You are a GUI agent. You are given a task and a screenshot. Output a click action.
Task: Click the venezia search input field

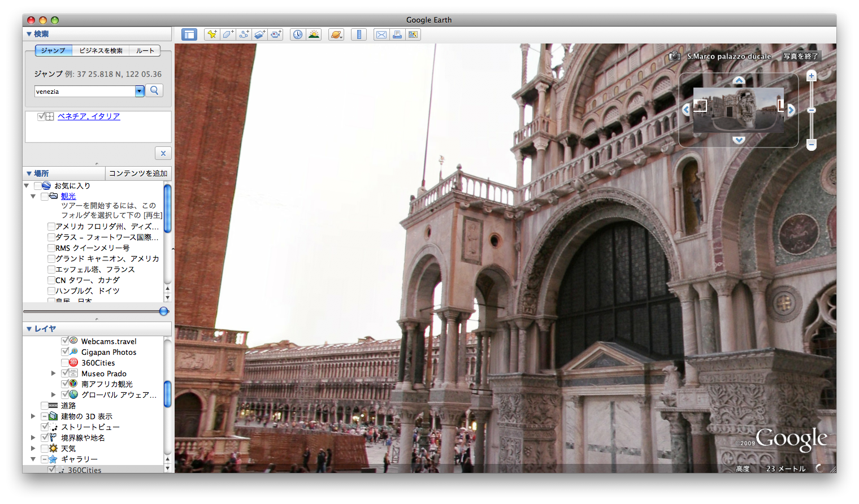85,92
